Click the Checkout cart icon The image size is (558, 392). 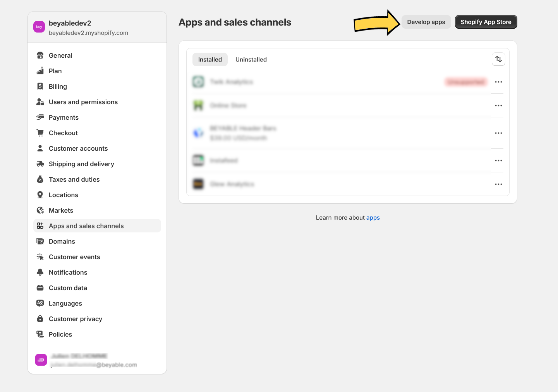[40, 133]
